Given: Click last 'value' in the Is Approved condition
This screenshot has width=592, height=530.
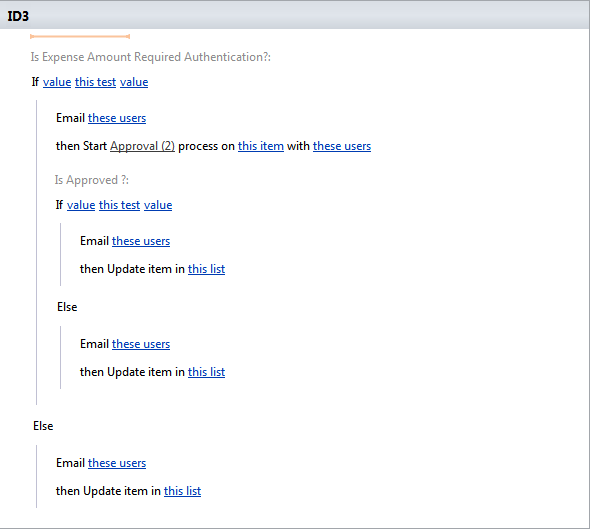Looking at the screenshot, I should pyautogui.click(x=158, y=205).
